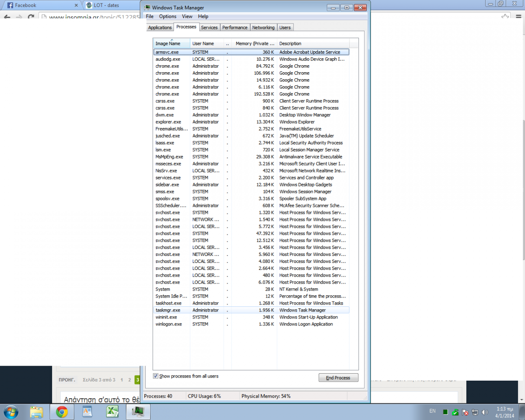Select the jusched.exe process row
525x420 pixels.
click(x=251, y=136)
